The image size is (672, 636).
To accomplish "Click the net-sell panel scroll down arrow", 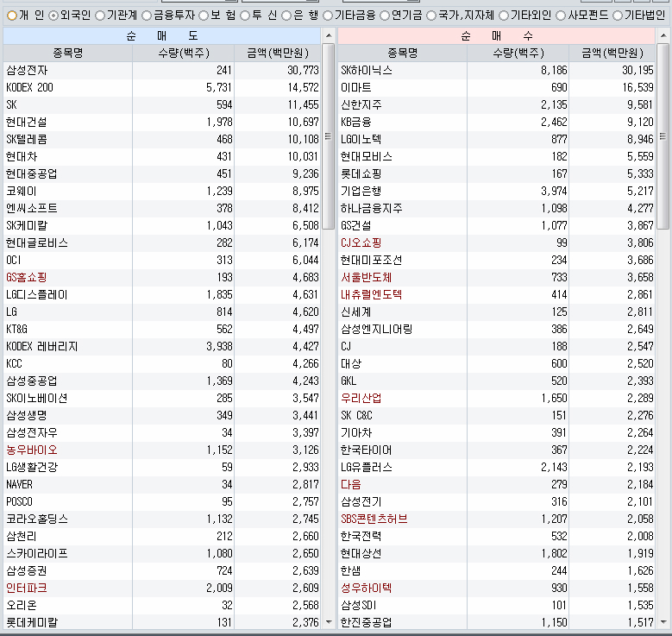I will [x=329, y=622].
